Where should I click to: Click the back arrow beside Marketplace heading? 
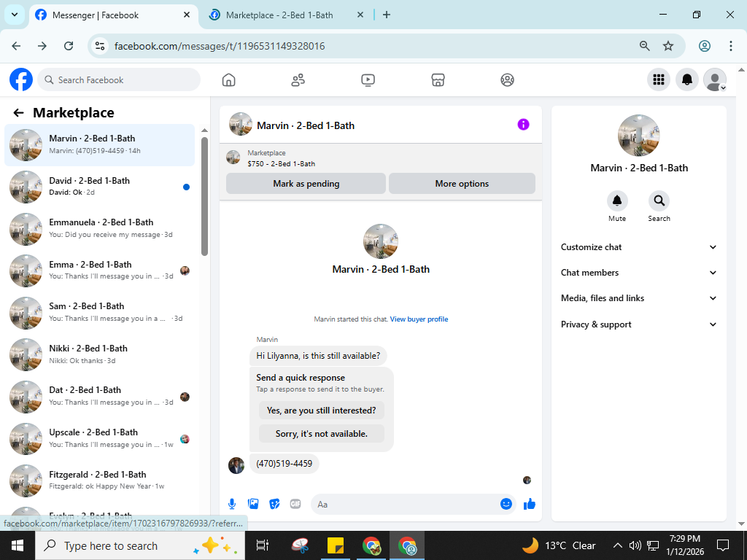(x=18, y=113)
